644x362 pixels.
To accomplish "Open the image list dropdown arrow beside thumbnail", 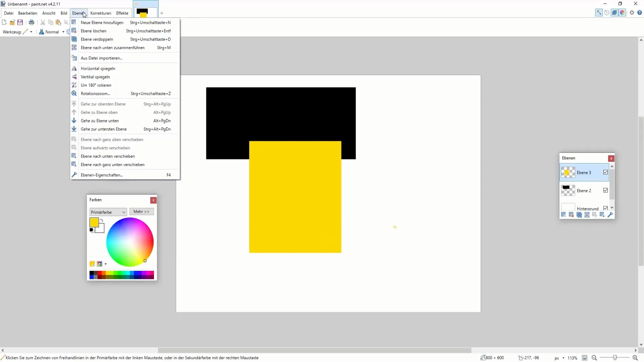I will point(162,13).
